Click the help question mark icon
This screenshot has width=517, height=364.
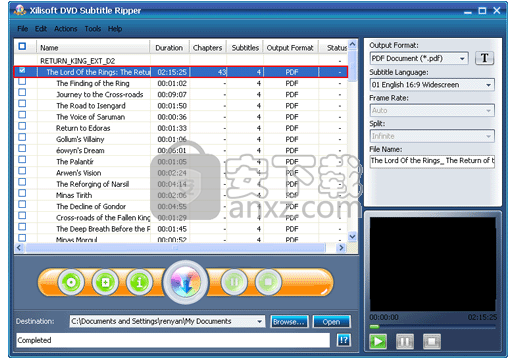point(344,340)
